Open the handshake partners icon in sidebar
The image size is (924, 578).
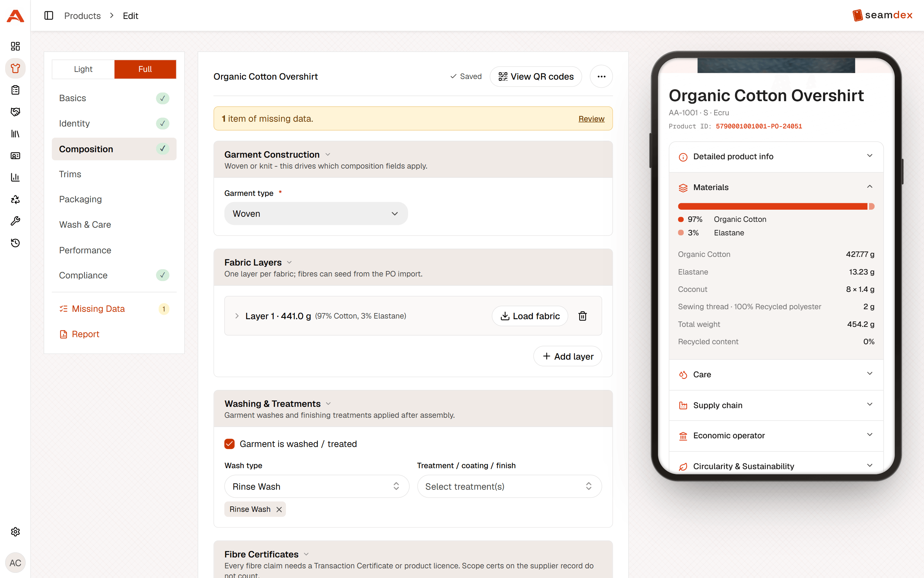tap(15, 112)
